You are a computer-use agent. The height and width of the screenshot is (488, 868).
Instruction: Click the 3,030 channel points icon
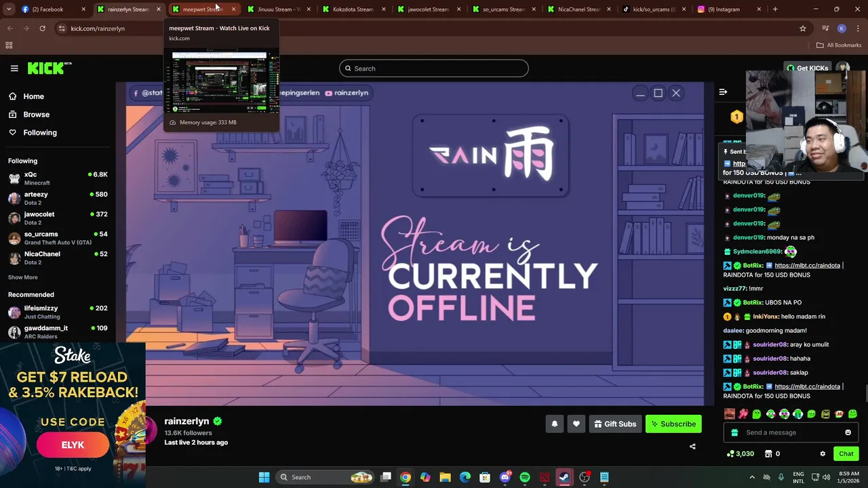740,454
